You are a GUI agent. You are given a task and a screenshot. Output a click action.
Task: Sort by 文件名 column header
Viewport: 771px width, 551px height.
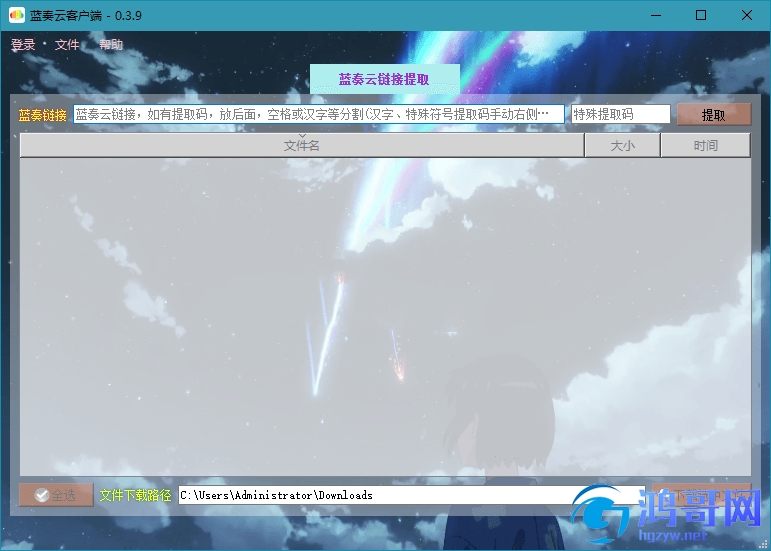(x=302, y=145)
